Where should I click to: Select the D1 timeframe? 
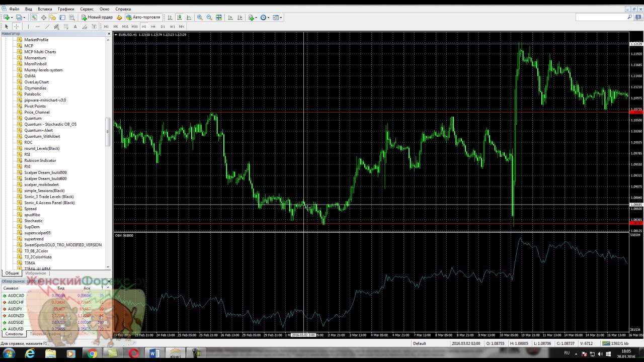163,26
